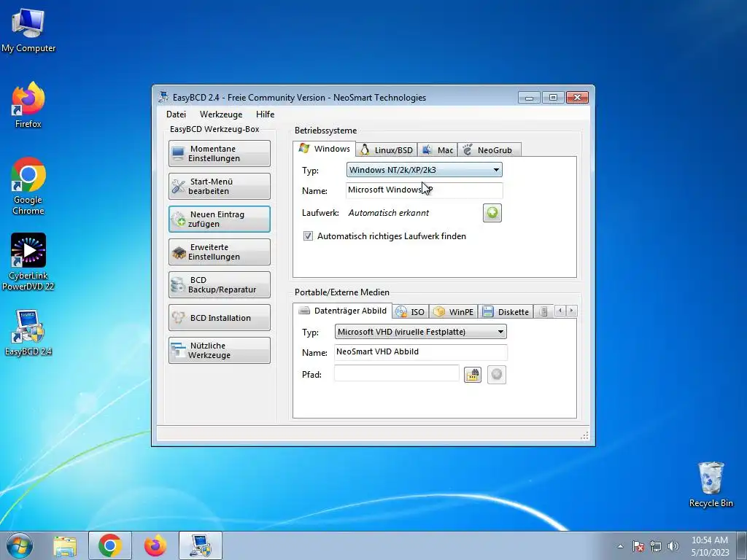Maximize the EasyBCD window

[x=553, y=97]
